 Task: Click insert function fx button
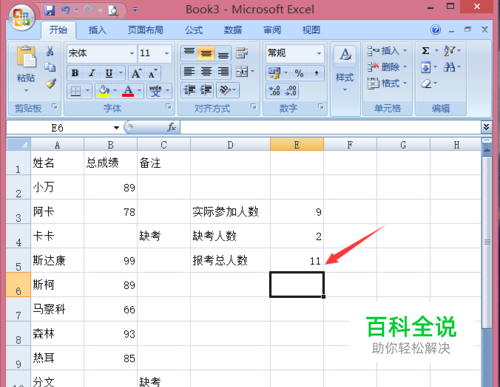tap(171, 127)
